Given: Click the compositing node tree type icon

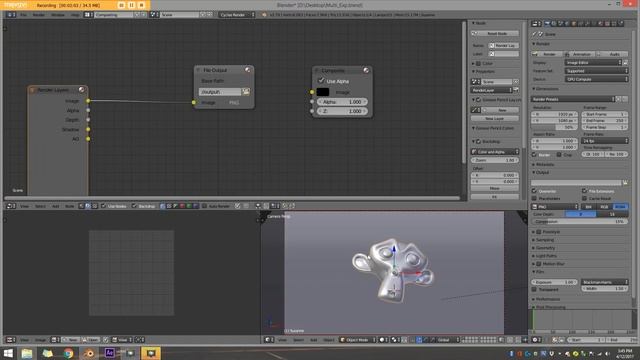Looking at the screenshot, I should click(x=88, y=206).
